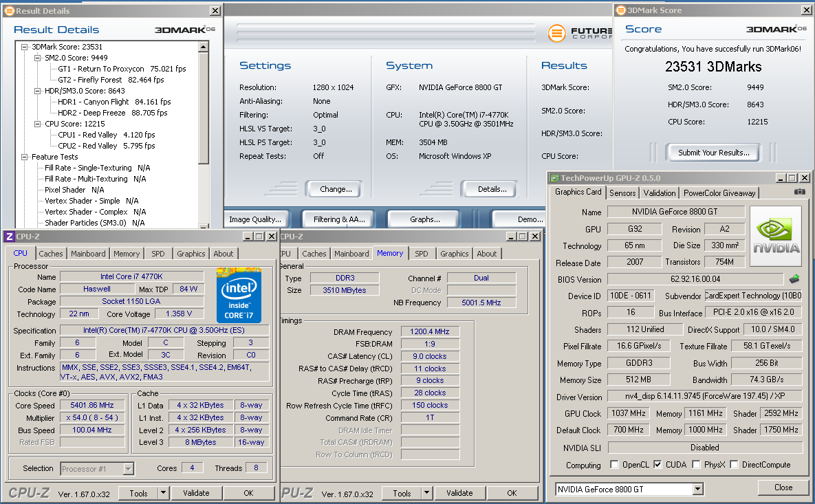
Task: Click the Close button in GPU-Z
Action: coord(783,487)
